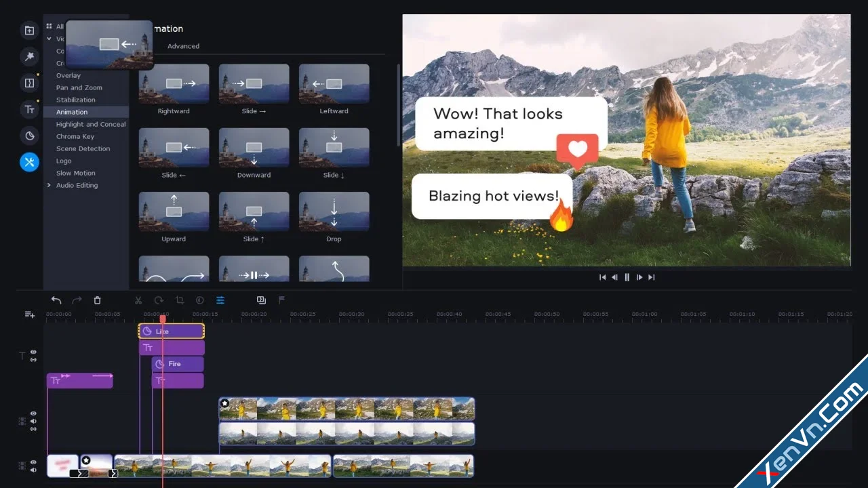Choose the Slide ↓ animation preset
Viewport: 868px width, 488px height.
click(334, 148)
